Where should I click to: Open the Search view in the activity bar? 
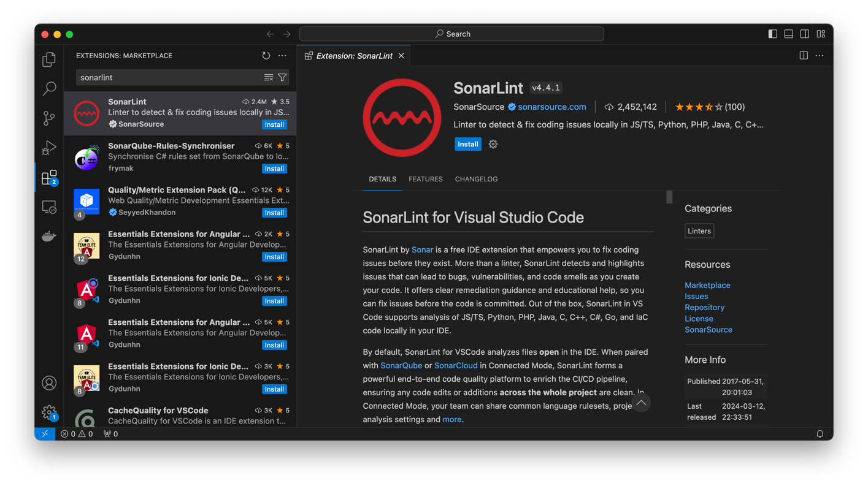[49, 88]
